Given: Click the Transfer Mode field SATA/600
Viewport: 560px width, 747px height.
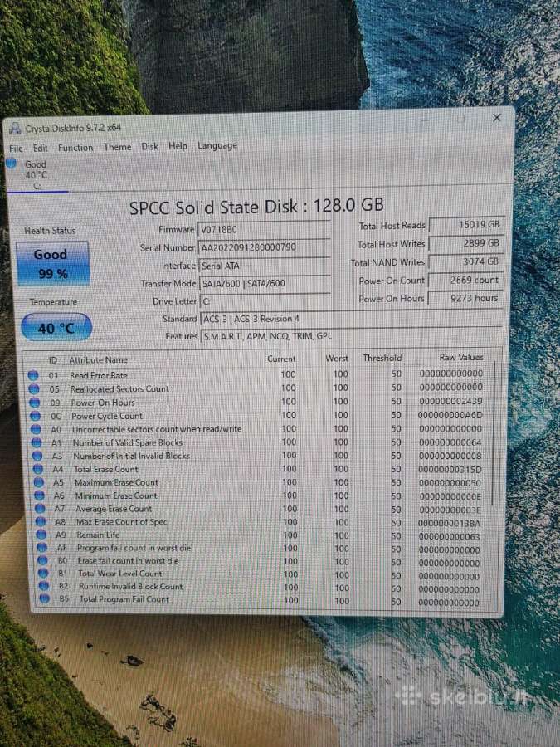Looking at the screenshot, I should click(x=264, y=284).
